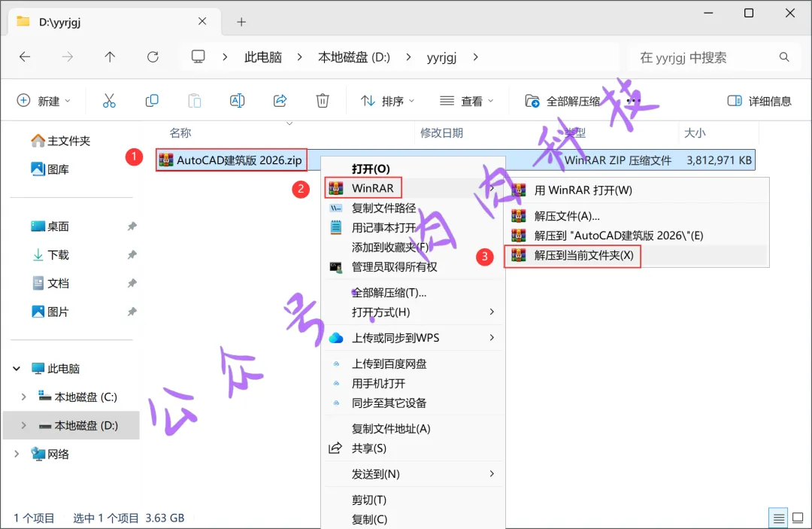This screenshot has height=529, width=812.
Task: Choose 用手机打开 menu entry
Action: click(414, 384)
